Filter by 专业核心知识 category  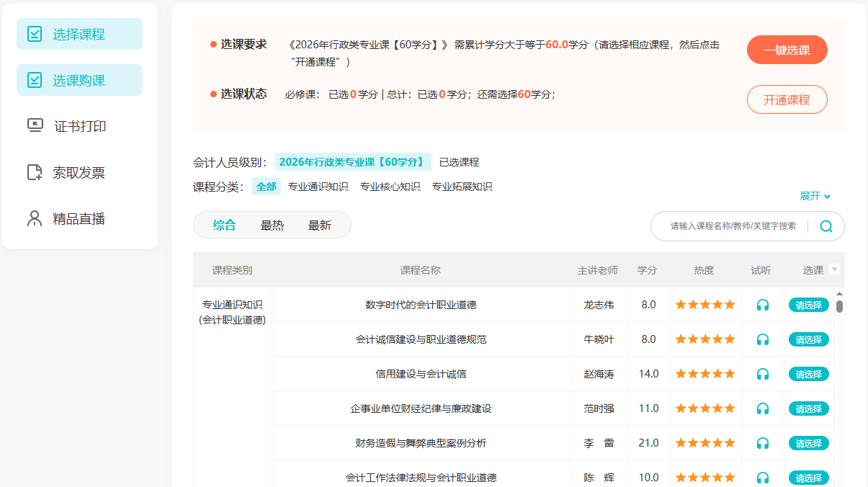click(390, 187)
